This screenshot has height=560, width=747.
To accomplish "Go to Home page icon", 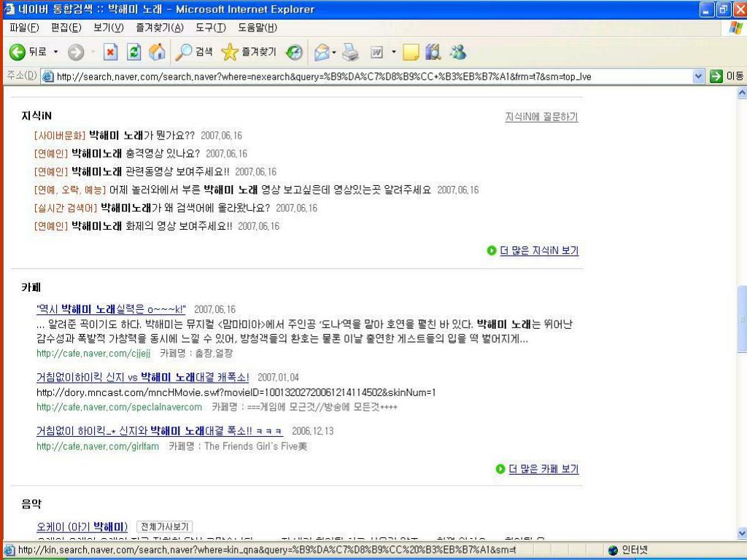I will point(158,52).
